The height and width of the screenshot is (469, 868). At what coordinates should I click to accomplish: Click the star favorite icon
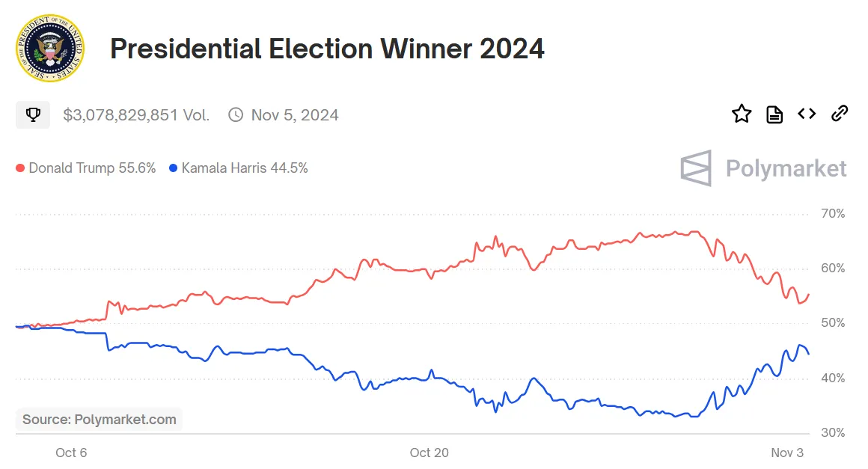tap(741, 114)
